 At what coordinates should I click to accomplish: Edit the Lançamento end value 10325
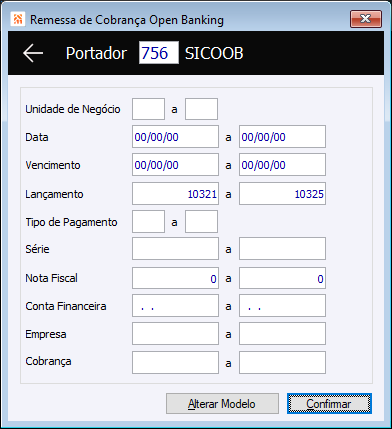tap(282, 194)
